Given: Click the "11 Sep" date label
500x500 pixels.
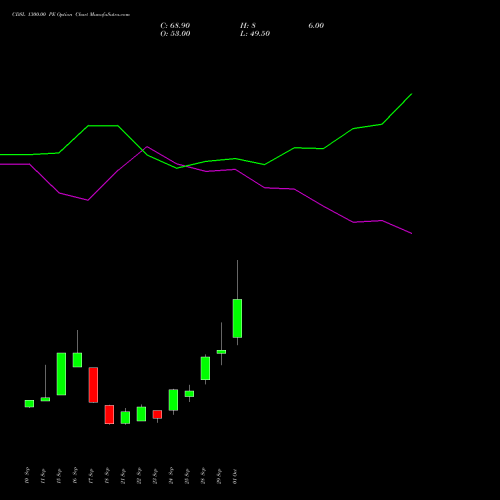Looking at the screenshot, I should click(x=43, y=476).
